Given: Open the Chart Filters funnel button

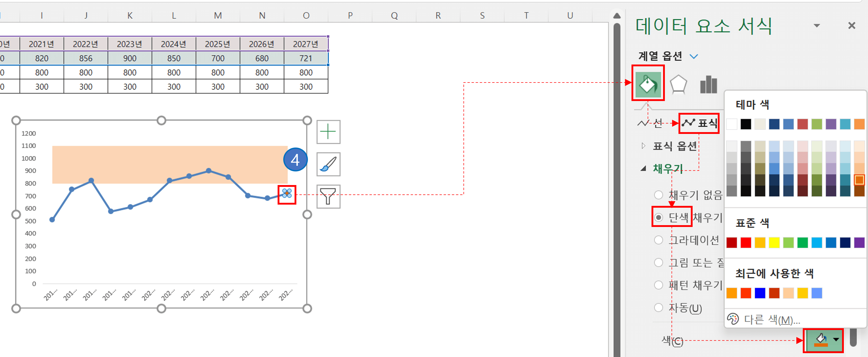Looking at the screenshot, I should (x=328, y=196).
